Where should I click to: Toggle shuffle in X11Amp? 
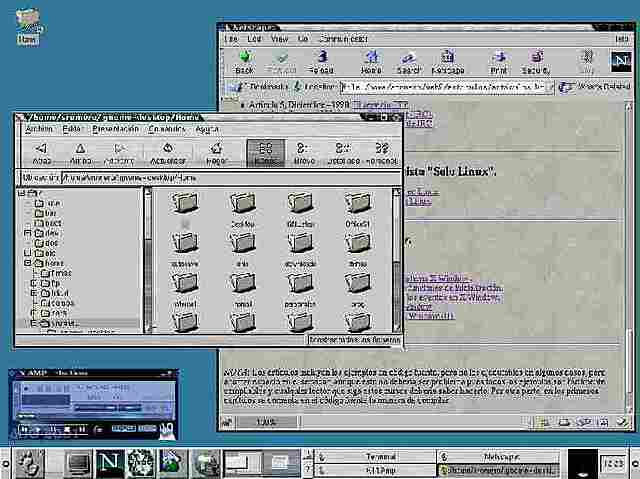[123, 428]
